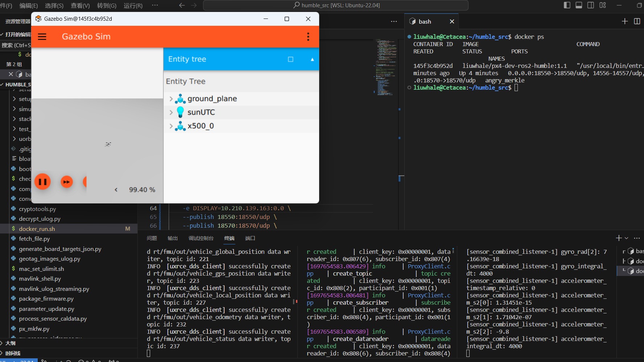Select sunUTC in the Entity Tree
The image size is (644, 362).
201,112
